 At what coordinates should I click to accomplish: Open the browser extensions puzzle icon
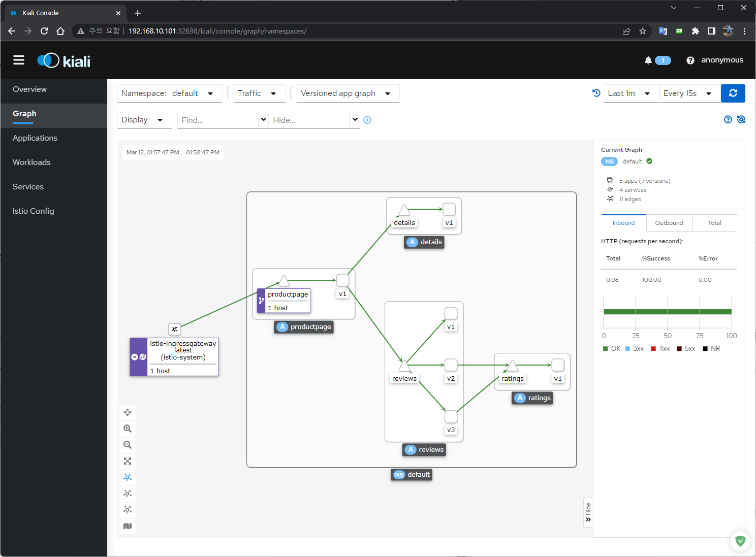click(696, 31)
